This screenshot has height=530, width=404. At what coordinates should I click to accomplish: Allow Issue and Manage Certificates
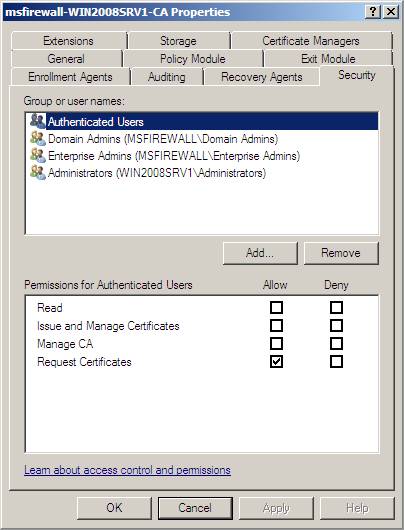point(277,326)
